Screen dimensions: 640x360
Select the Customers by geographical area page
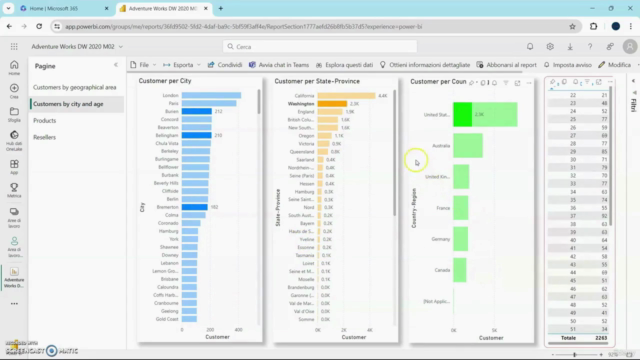point(75,87)
